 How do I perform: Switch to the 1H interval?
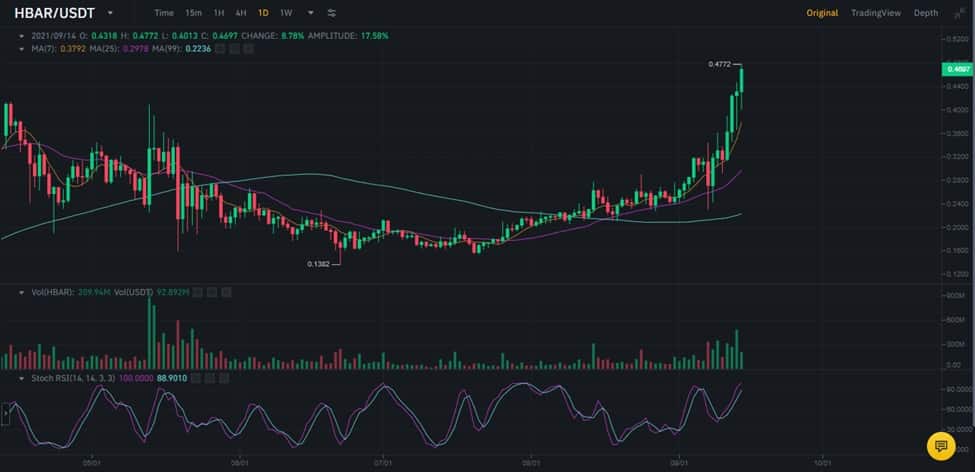click(x=219, y=13)
